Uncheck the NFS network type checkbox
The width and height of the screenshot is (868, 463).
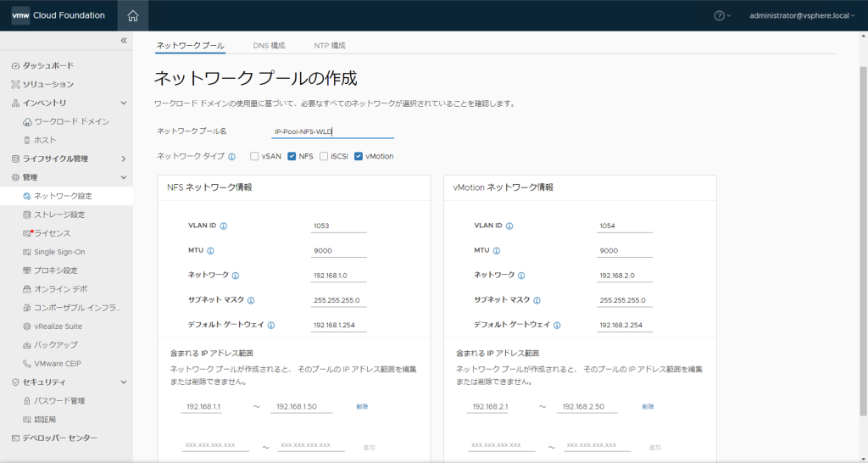click(x=292, y=156)
